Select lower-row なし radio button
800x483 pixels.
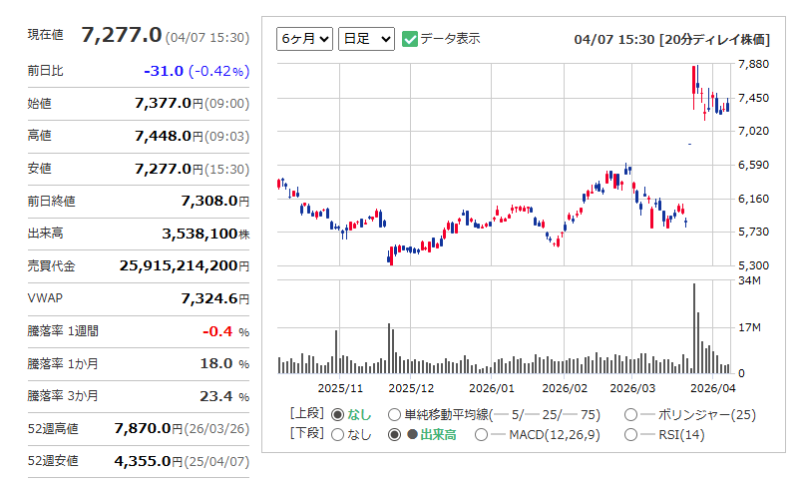tap(337, 435)
